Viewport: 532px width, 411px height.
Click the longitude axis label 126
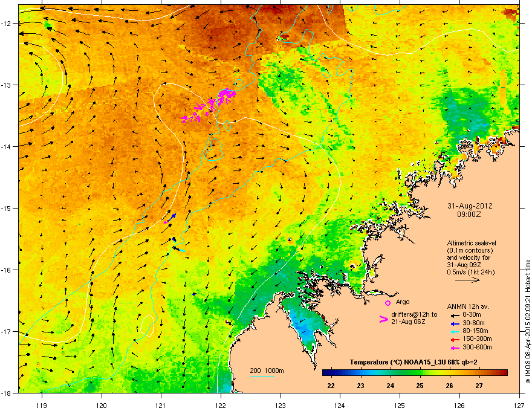(x=459, y=405)
